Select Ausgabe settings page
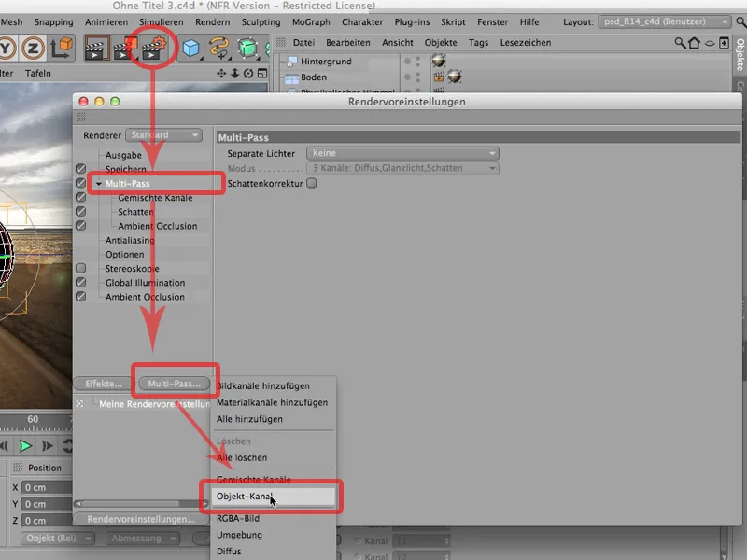The height and width of the screenshot is (560, 747). click(x=123, y=155)
